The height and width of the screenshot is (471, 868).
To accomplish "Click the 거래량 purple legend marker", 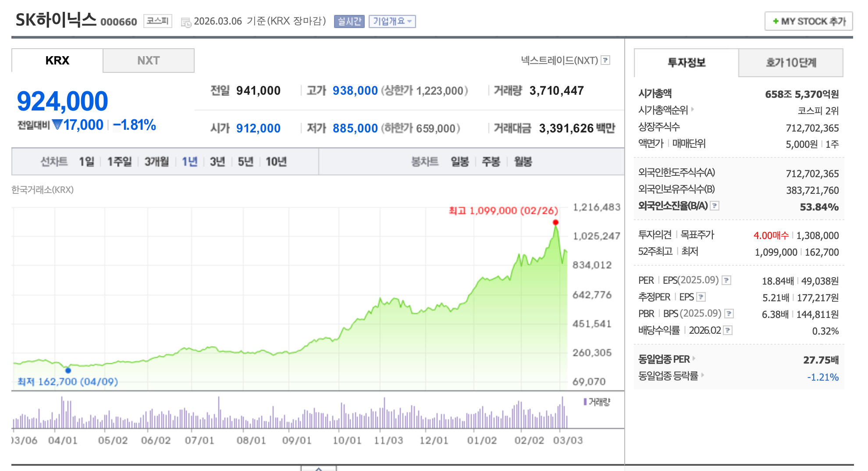I will 585,402.
